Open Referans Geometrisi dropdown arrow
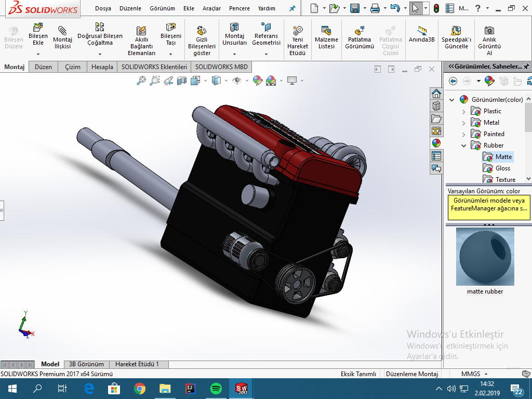532x399 pixels. (266, 54)
